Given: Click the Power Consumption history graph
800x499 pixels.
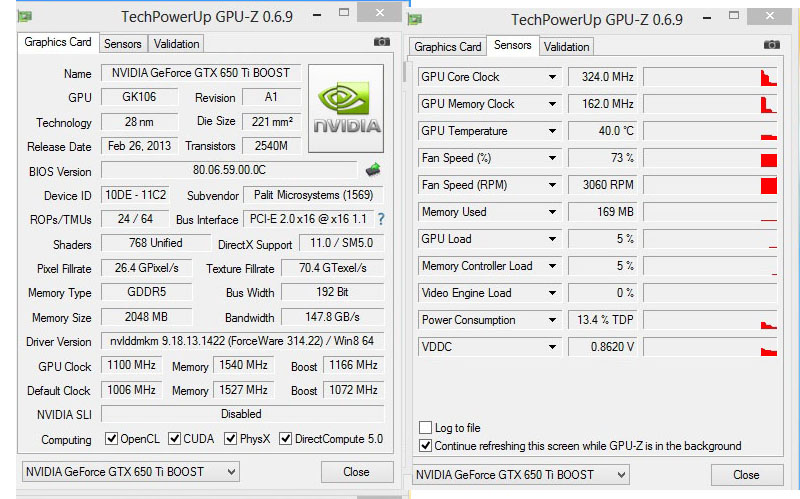Looking at the screenshot, I should [710, 320].
